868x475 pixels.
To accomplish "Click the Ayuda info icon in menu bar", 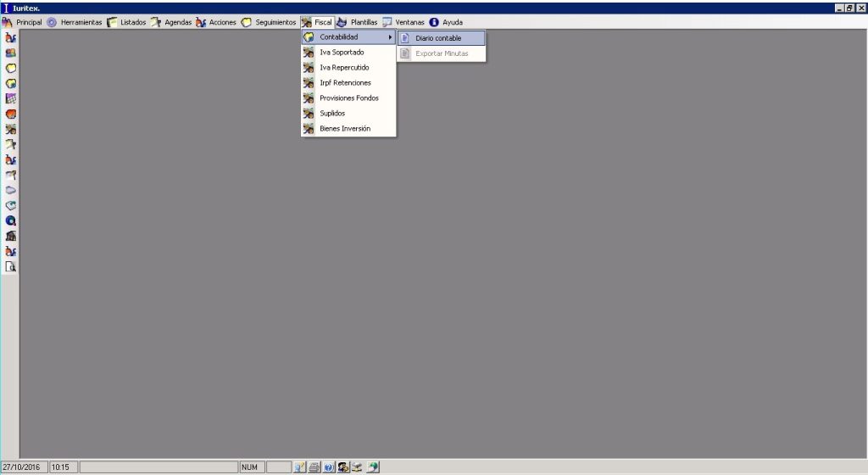I will pyautogui.click(x=434, y=22).
